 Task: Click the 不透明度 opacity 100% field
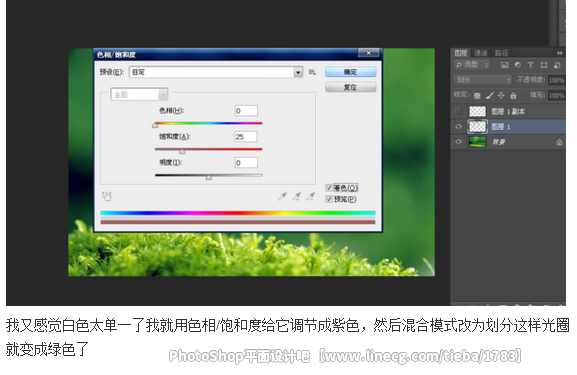(556, 80)
